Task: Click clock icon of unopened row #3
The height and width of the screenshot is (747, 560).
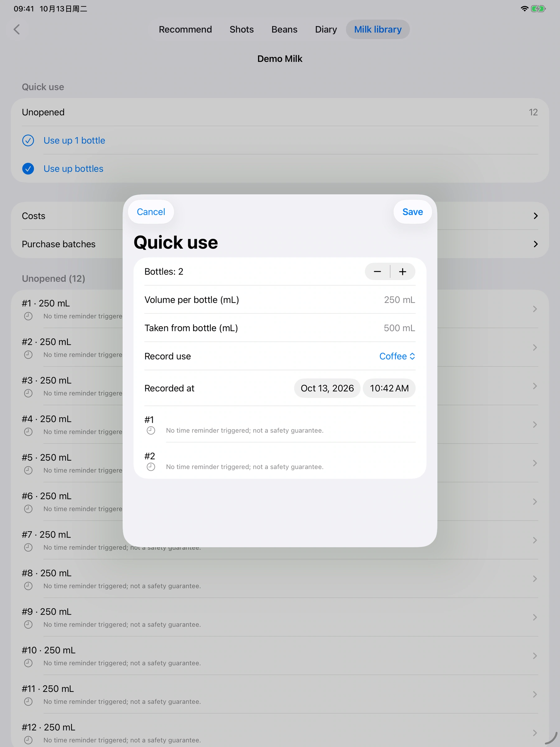Action: (x=28, y=393)
